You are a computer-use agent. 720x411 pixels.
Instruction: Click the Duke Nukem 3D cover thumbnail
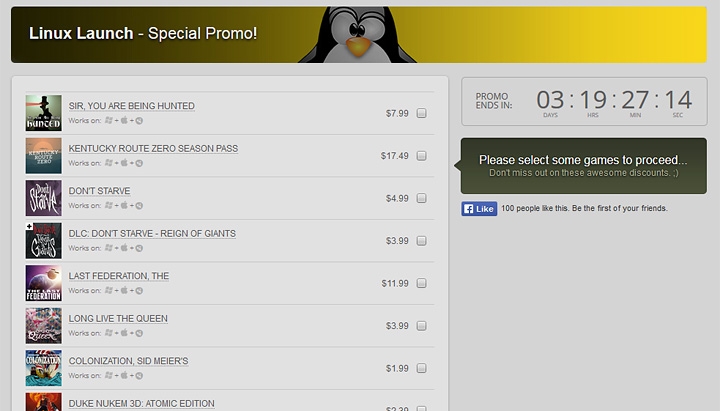(x=44, y=402)
